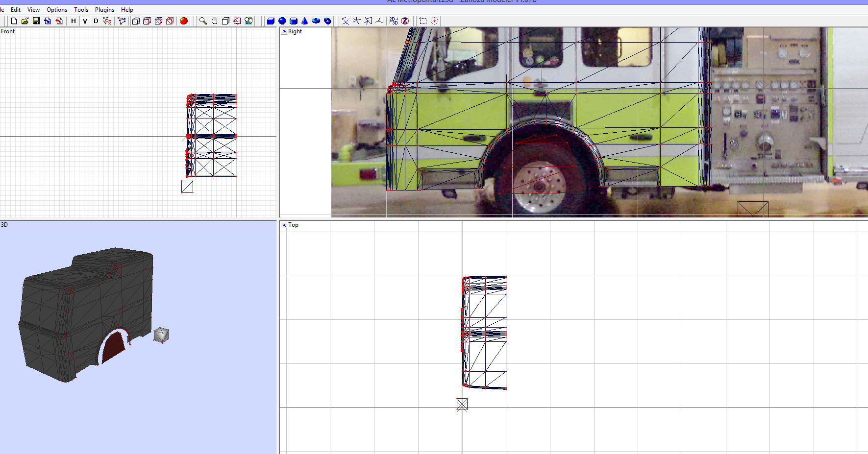The width and height of the screenshot is (868, 454).
Task: Toggle the 2D/3D switch icon
Action: pyautogui.click(x=393, y=21)
